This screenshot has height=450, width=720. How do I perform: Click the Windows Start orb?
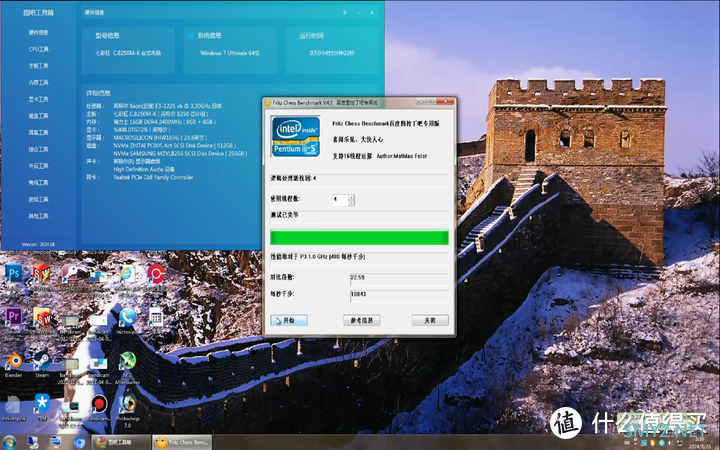[9, 443]
